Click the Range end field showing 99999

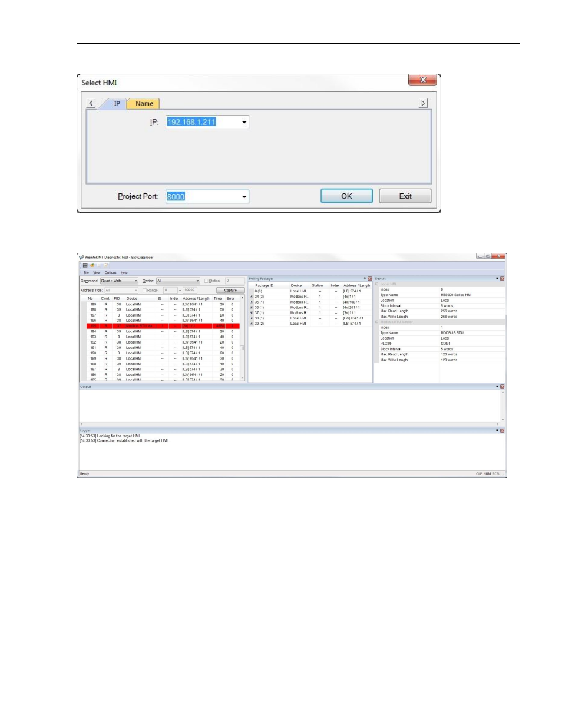pos(190,290)
